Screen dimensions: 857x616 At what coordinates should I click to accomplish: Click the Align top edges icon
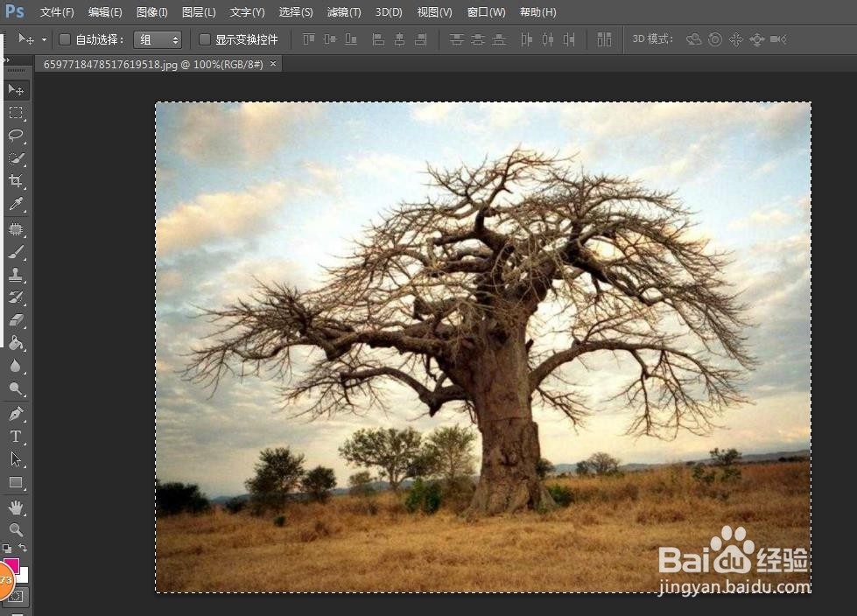309,39
